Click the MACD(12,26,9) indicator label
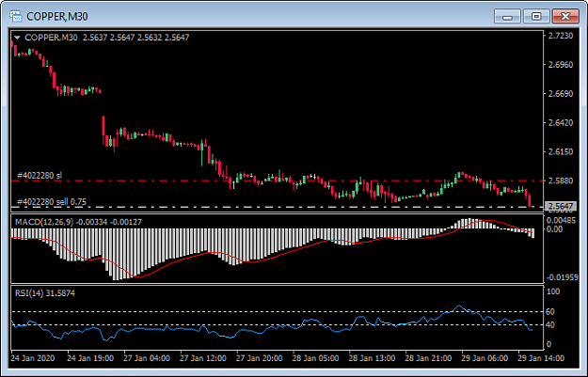The image size is (588, 377). click(x=78, y=222)
